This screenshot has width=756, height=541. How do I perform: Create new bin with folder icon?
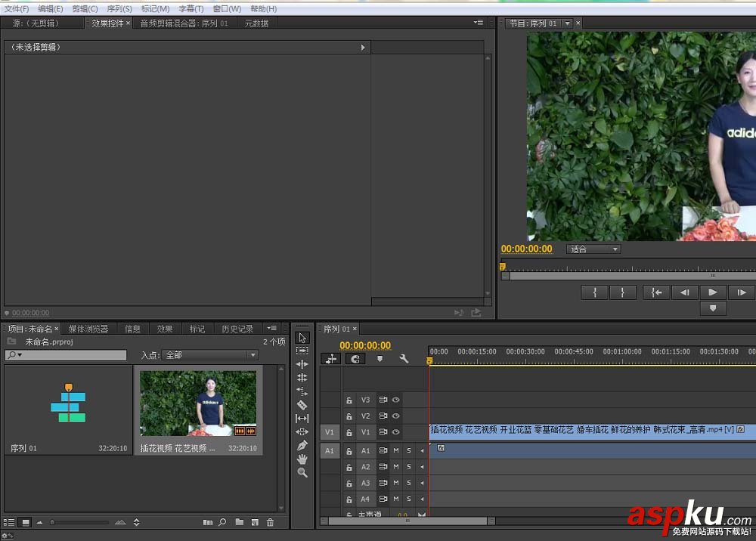pos(239,522)
